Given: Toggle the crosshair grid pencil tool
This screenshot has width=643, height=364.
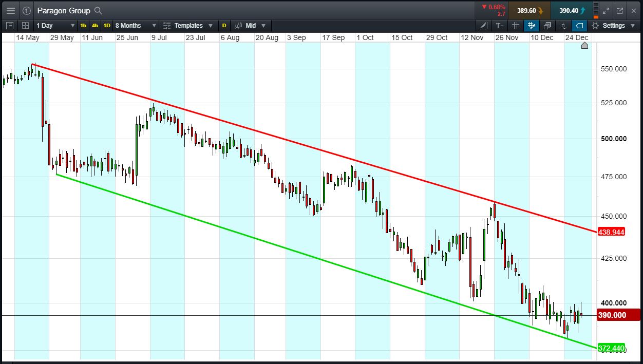Looking at the screenshot, I should (532, 25).
